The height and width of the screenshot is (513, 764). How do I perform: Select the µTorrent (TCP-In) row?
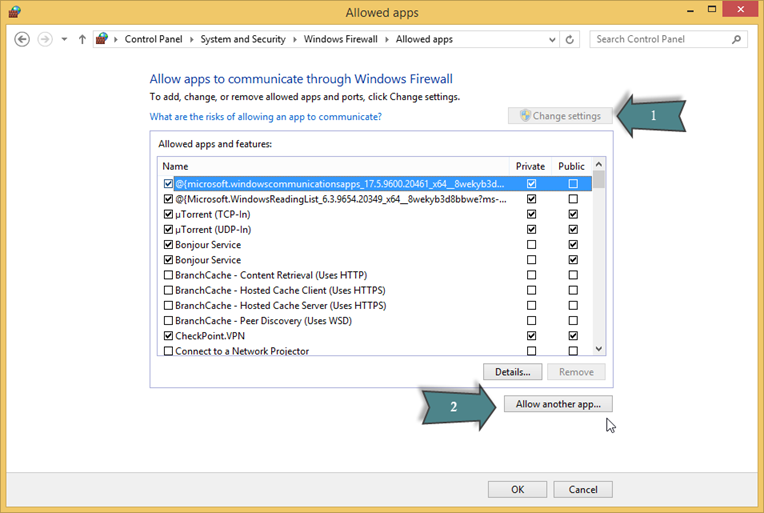point(375,214)
